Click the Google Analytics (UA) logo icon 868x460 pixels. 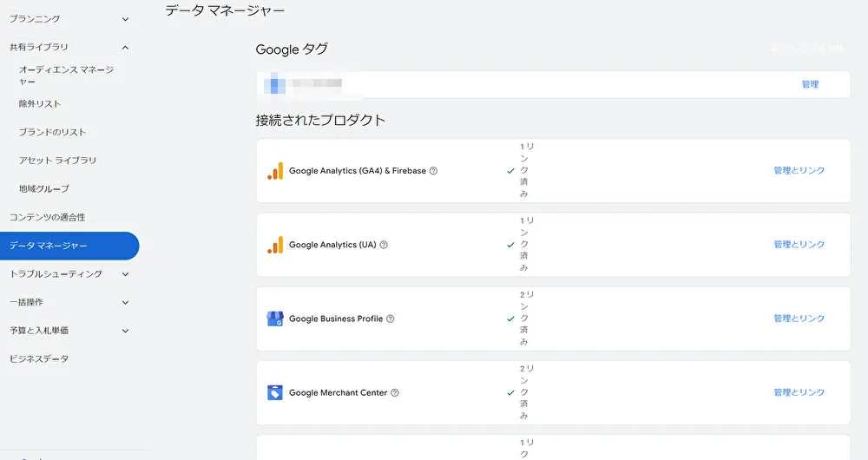[275, 245]
